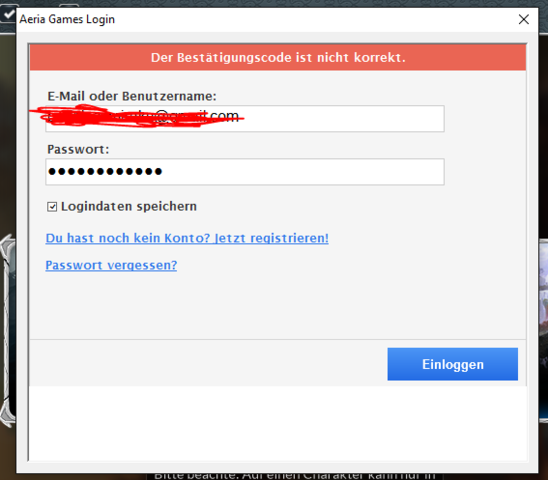Click the red Bestätigungscode error banner
This screenshot has width=548, height=480.
(x=278, y=57)
